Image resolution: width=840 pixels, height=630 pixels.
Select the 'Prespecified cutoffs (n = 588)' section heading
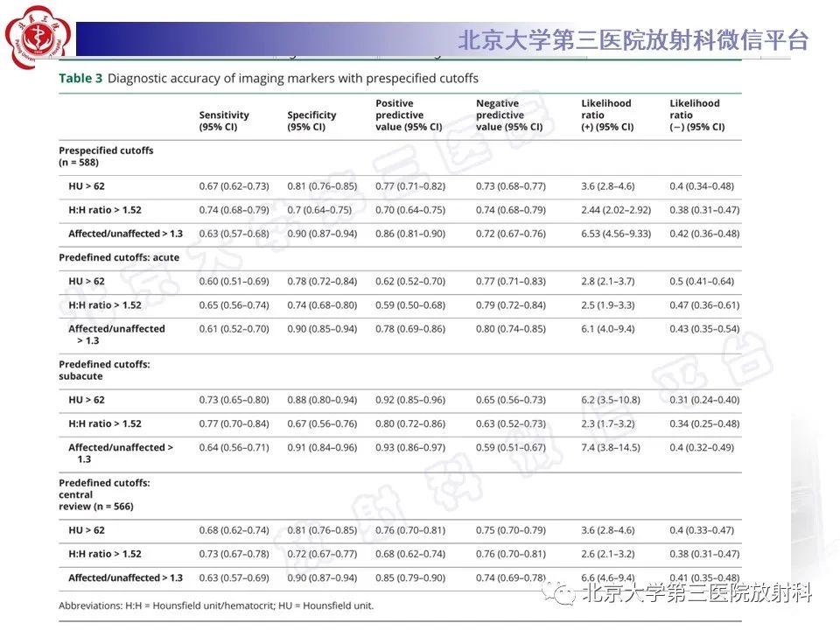106,156
